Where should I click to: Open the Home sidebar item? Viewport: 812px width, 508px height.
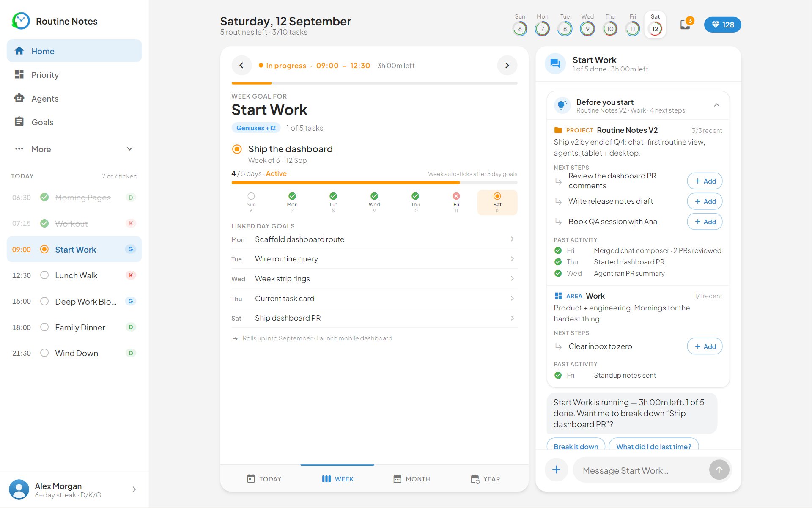point(74,51)
